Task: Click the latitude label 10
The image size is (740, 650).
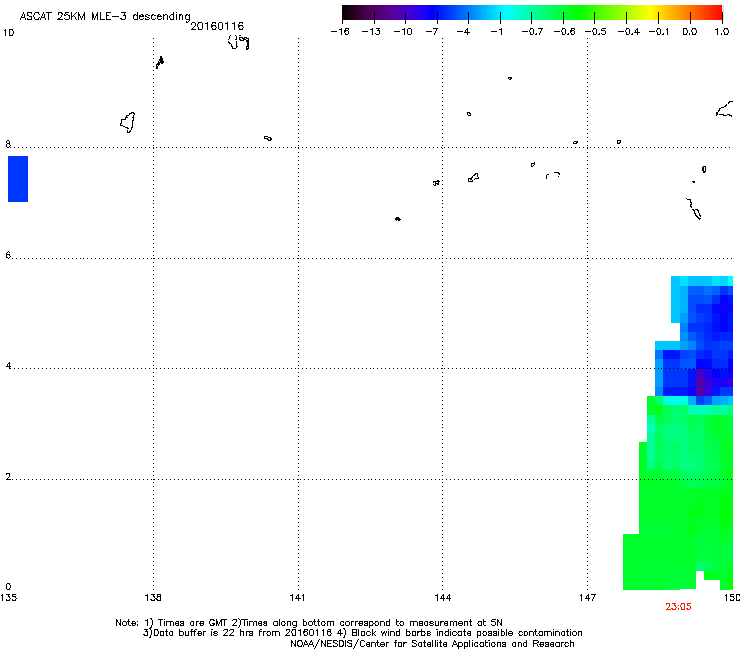Action: tap(8, 33)
